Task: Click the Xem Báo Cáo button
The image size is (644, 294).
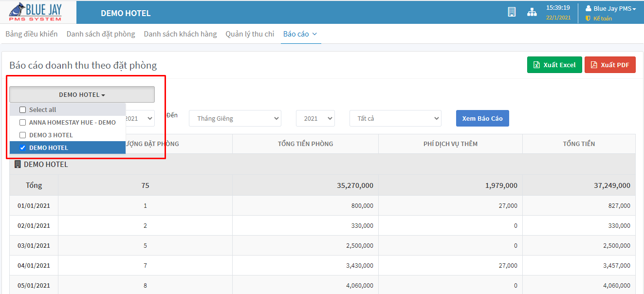Action: 482,118
